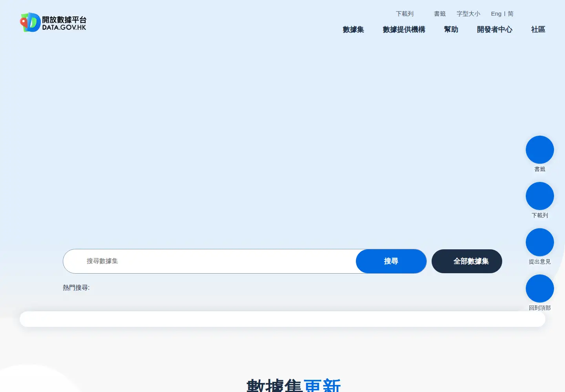Screen dimensions: 565x392
Task: Switch language to 简 simplified Chinese
Action: point(510,14)
